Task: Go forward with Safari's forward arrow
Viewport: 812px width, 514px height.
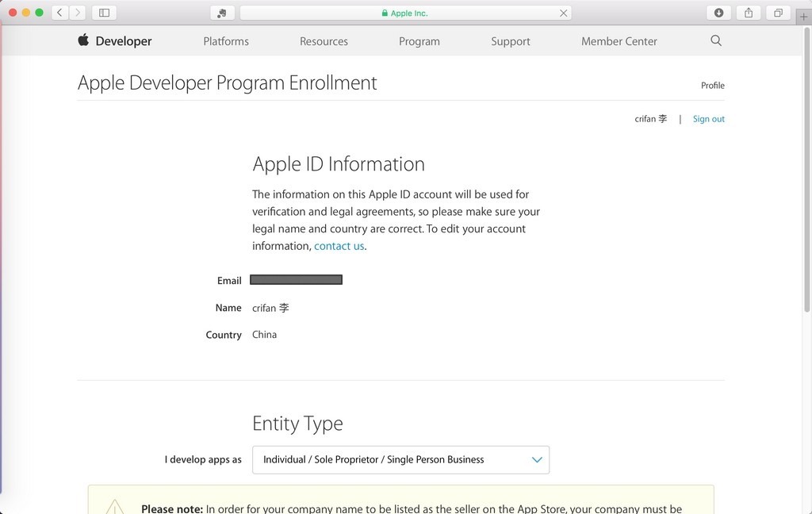Action: point(78,13)
